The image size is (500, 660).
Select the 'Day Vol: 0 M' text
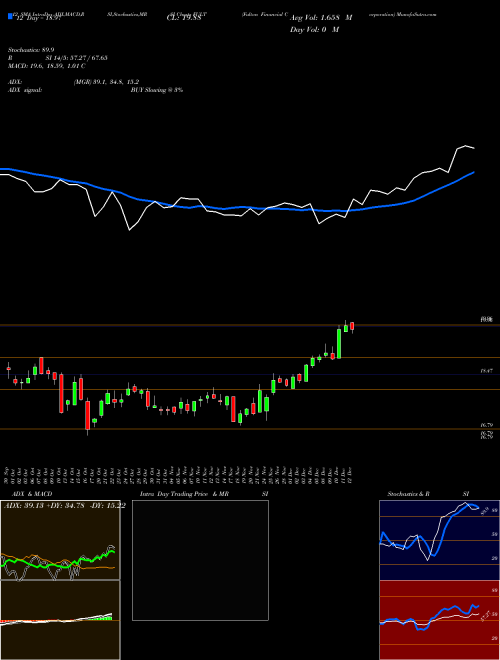(314, 30)
